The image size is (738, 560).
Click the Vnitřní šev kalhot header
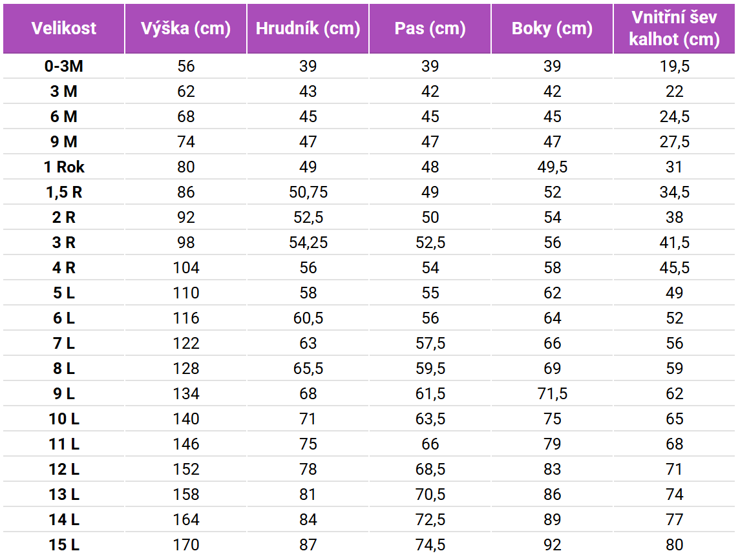(674, 28)
